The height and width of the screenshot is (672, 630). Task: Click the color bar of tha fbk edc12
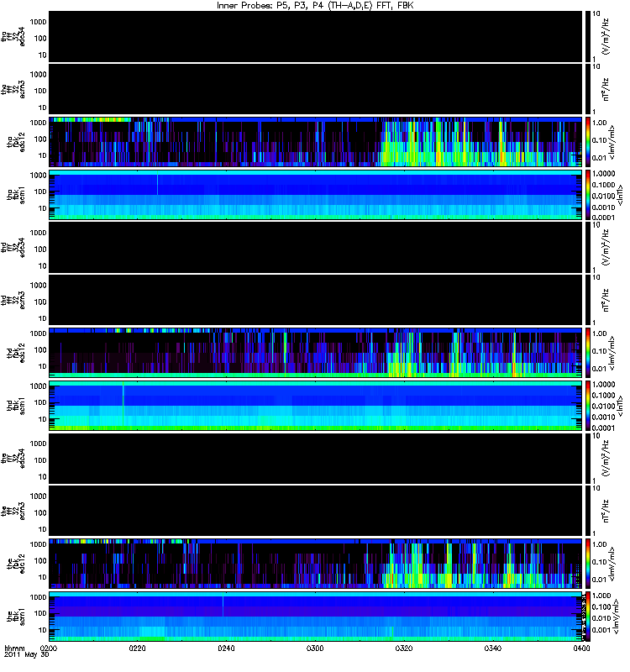587,142
